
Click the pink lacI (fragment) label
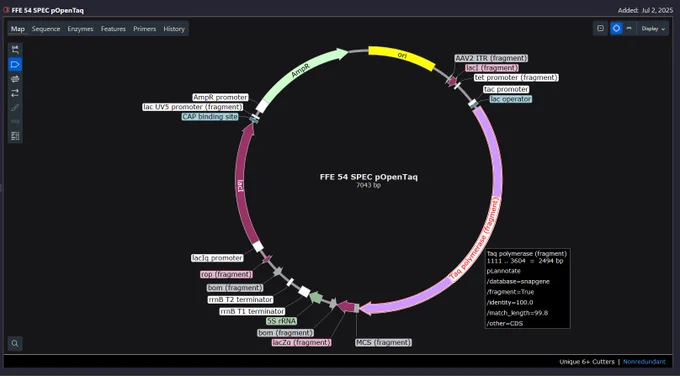(x=492, y=68)
